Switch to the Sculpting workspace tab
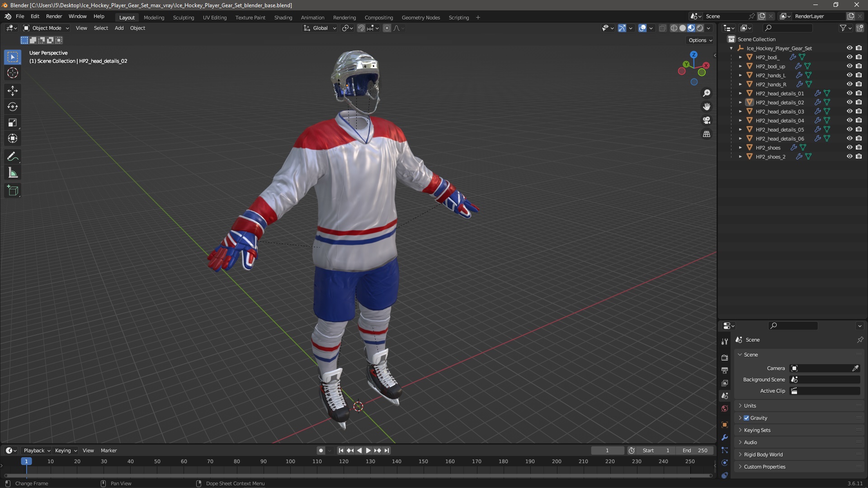Image resolution: width=868 pixels, height=488 pixels. coord(184,18)
